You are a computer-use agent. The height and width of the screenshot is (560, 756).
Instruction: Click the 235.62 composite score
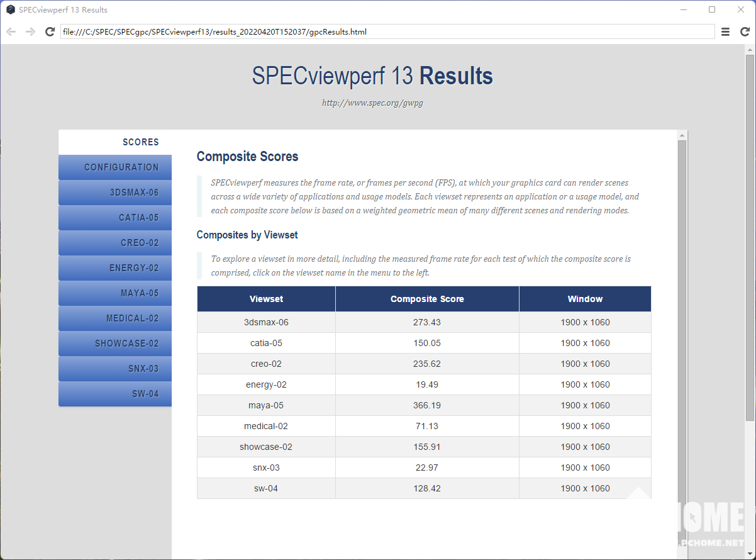(427, 364)
